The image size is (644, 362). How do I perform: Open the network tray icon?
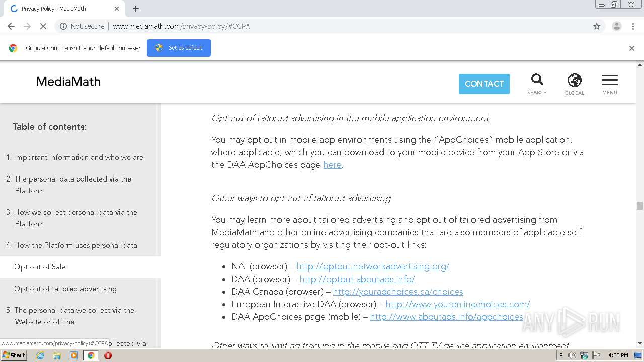[584, 355]
